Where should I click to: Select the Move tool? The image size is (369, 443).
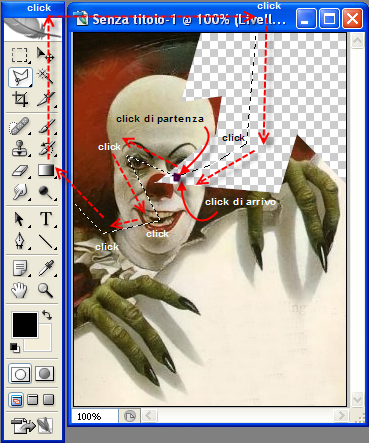(x=45, y=55)
